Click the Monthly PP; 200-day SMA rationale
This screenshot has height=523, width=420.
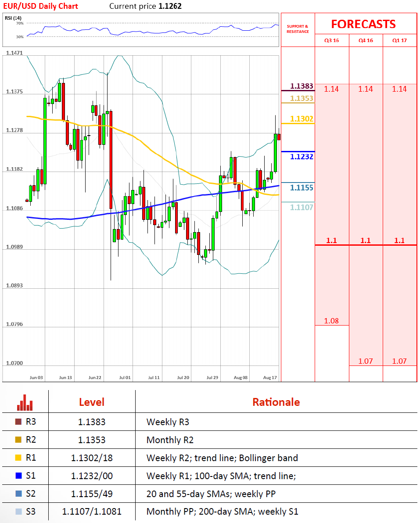[222, 512]
